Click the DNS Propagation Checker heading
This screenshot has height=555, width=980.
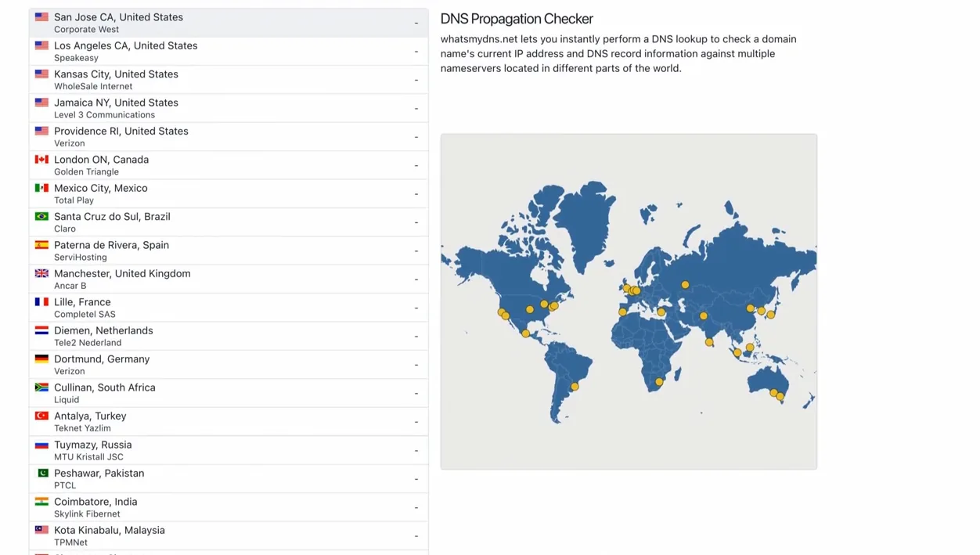pyautogui.click(x=517, y=19)
